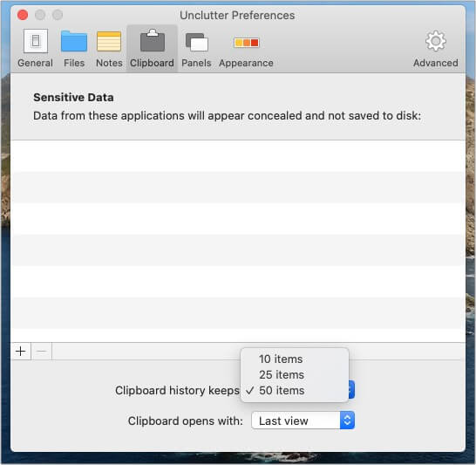Open the Files preferences pane
This screenshot has height=465, width=476.
[x=74, y=49]
